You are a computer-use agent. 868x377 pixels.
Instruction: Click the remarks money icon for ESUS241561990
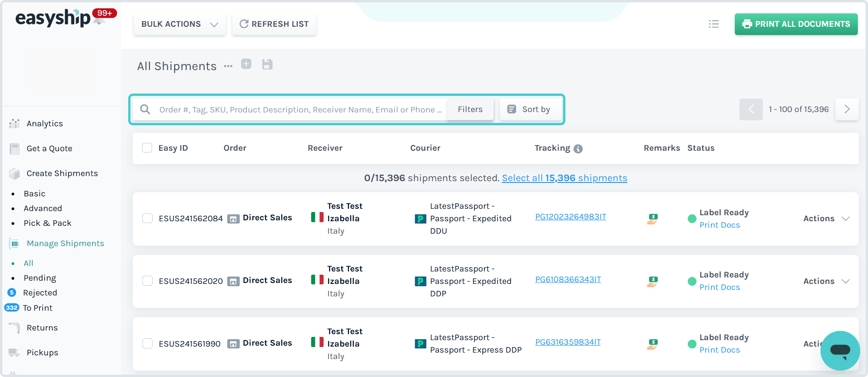[652, 344]
